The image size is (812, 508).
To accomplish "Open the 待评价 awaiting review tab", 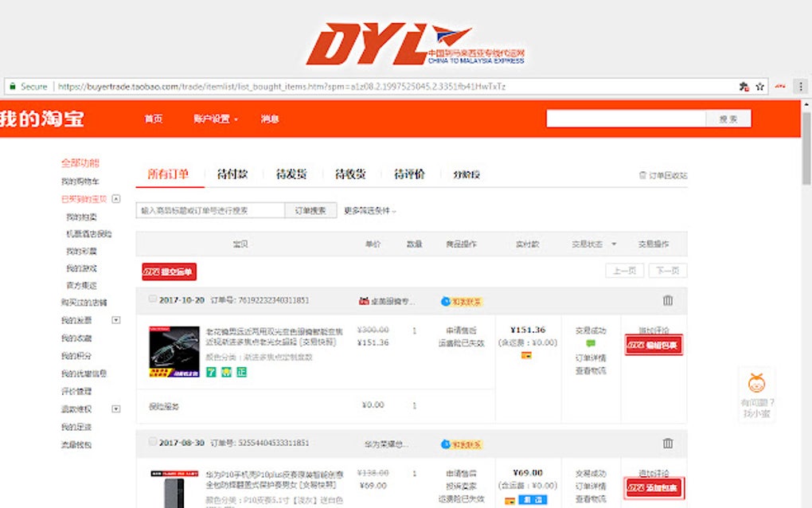I will [406, 172].
